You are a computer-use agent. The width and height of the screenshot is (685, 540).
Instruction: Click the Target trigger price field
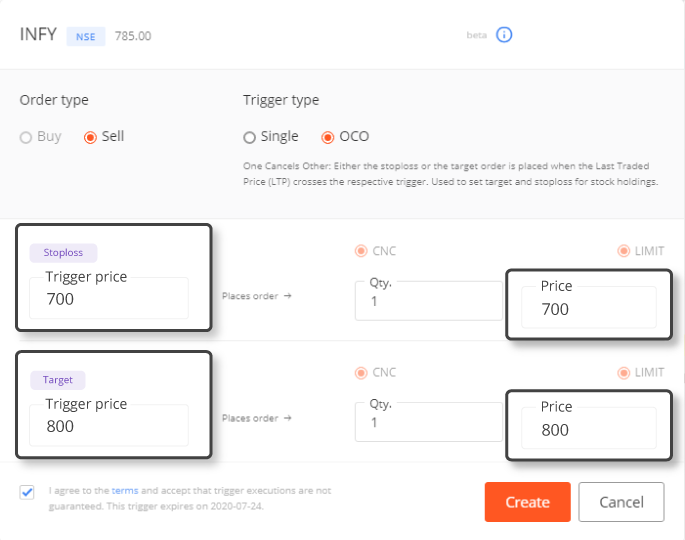tap(109, 425)
